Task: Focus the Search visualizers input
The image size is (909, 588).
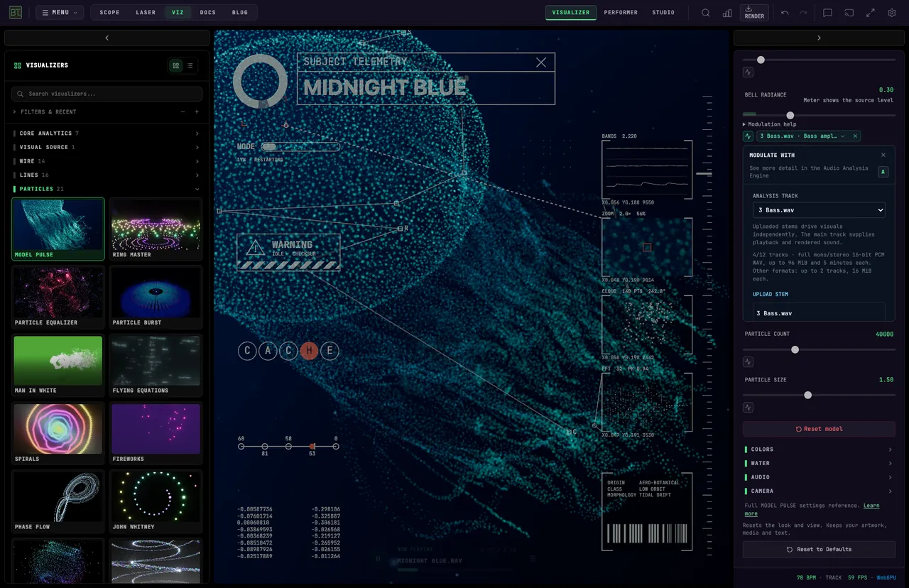Action: click(x=107, y=94)
